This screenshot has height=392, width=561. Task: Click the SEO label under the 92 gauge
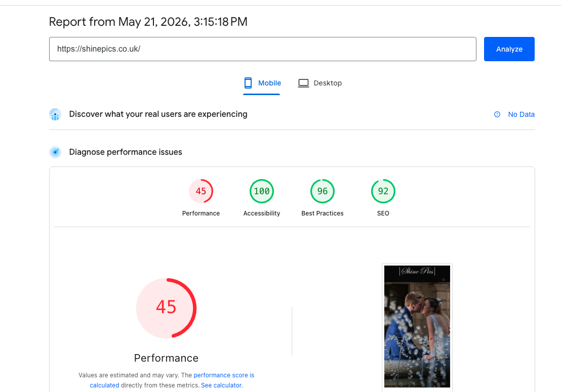coord(383,213)
